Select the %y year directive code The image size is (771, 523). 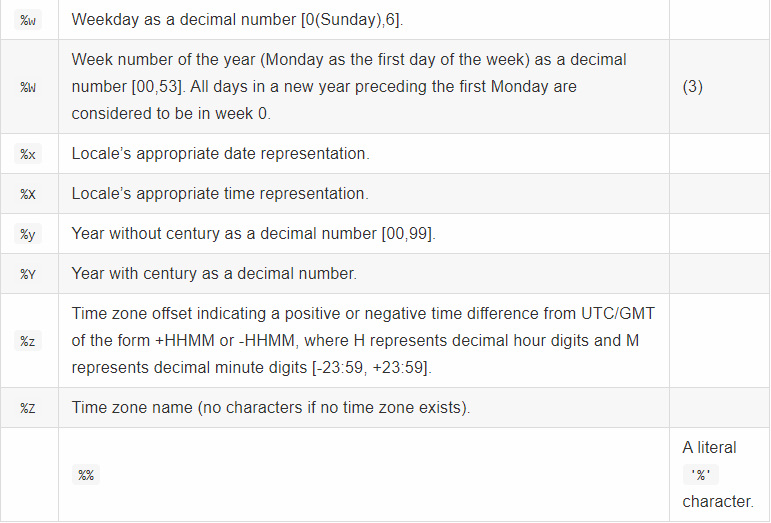pos(28,234)
